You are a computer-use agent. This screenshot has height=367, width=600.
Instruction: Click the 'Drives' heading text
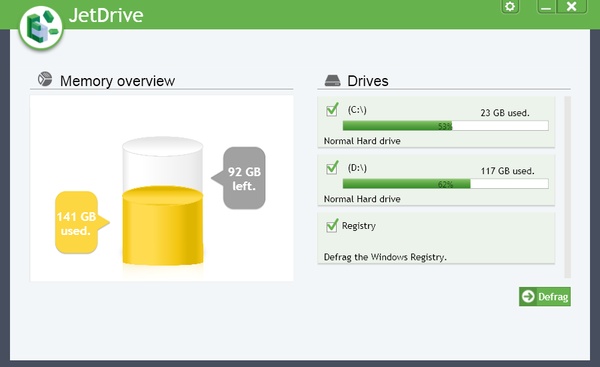[x=368, y=81]
